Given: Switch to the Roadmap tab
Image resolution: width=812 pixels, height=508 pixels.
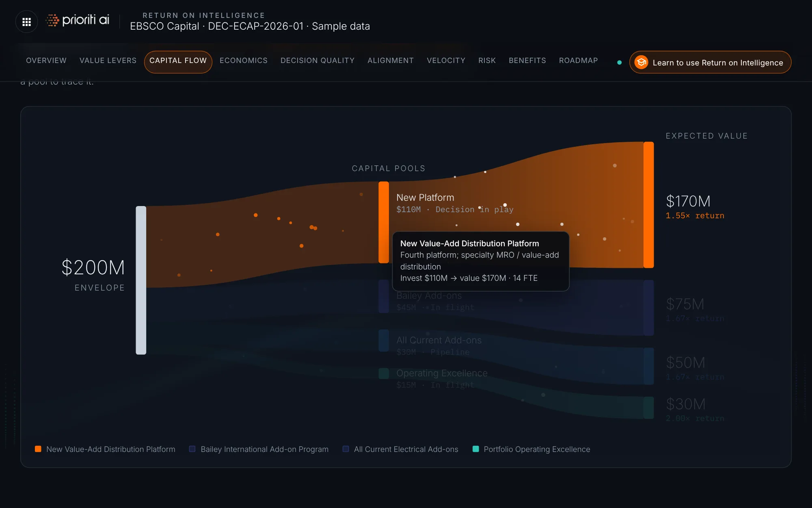Looking at the screenshot, I should 579,61.
